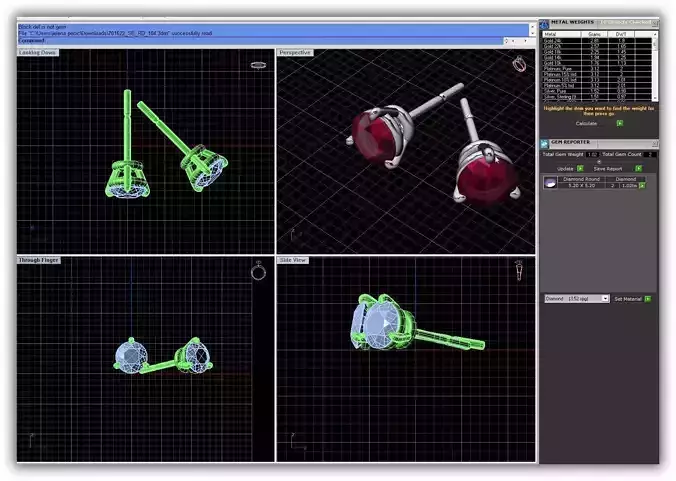
Task: Click the Through Finger viewport label
Action: pyautogui.click(x=38, y=260)
